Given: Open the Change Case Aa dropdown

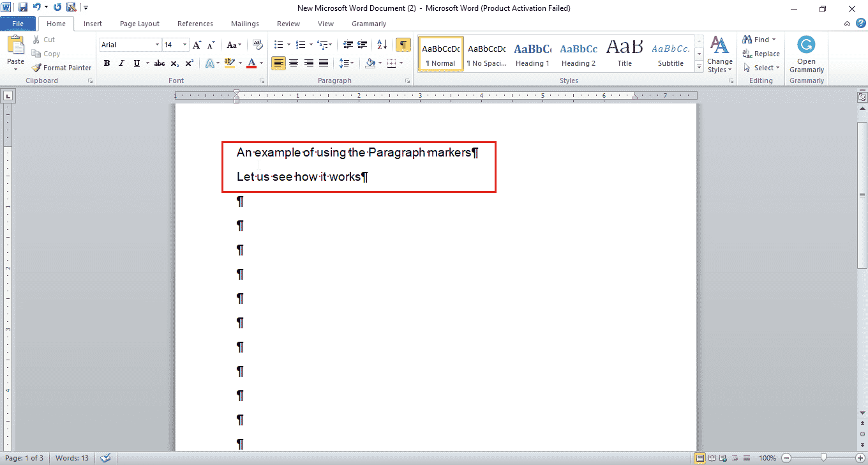Looking at the screenshot, I should pyautogui.click(x=234, y=45).
